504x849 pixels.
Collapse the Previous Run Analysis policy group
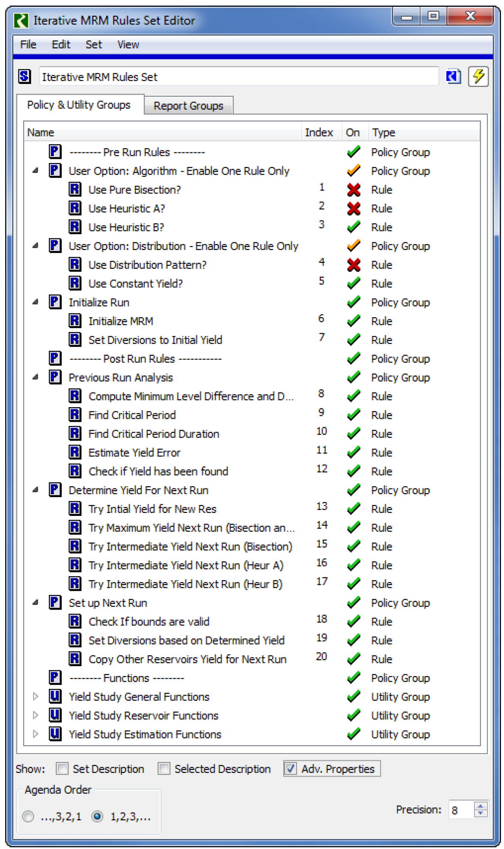tap(36, 377)
